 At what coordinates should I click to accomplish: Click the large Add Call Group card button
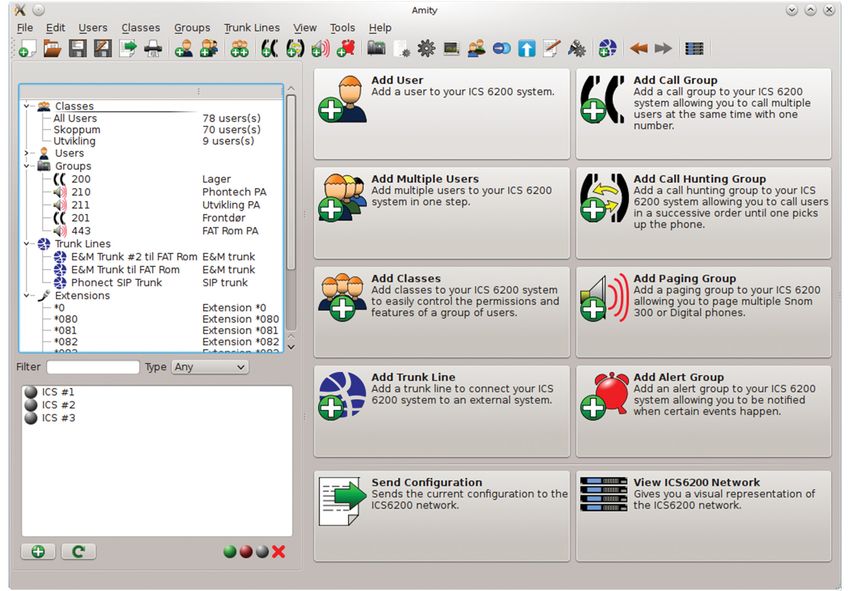click(704, 114)
